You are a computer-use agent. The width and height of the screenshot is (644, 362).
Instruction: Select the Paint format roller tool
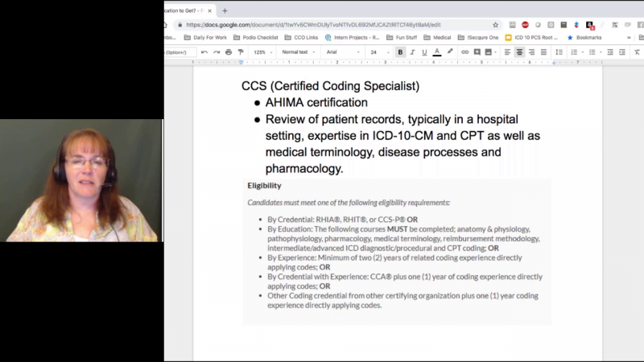[241, 52]
